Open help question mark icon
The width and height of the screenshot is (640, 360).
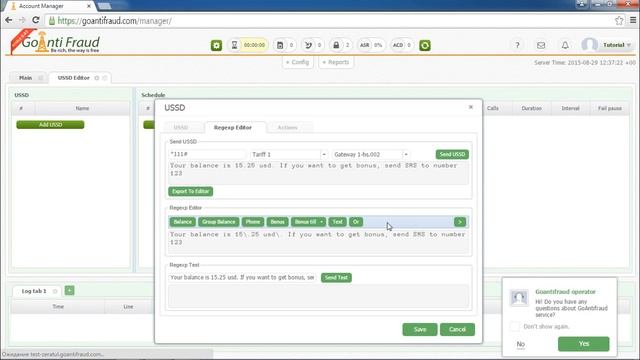point(517,45)
